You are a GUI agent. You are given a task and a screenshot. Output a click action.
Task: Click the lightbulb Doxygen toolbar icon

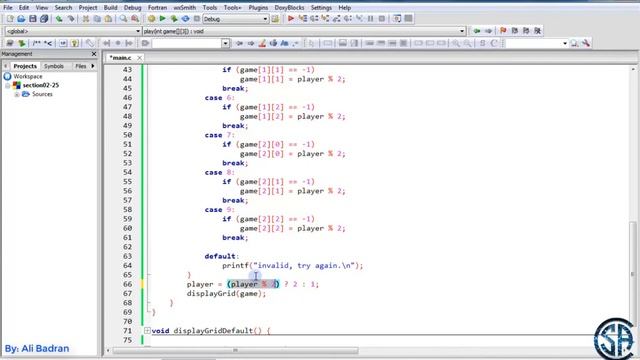[74, 43]
